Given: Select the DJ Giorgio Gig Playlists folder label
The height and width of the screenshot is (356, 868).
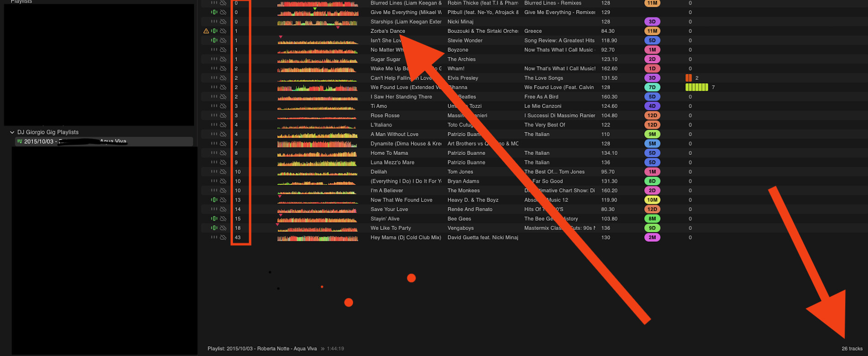Looking at the screenshot, I should 48,132.
